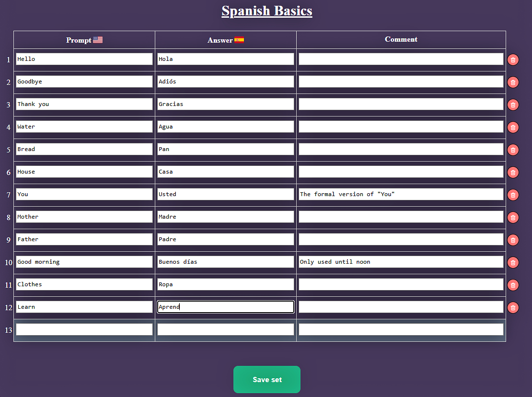Focus the Agua answer field
This screenshot has width=532, height=397.
pos(226,127)
